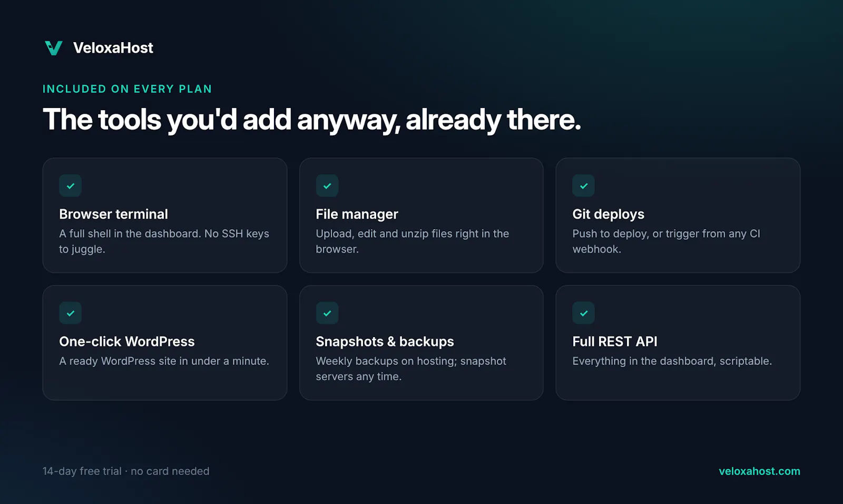Viewport: 843px width, 504px height.
Task: Select the Snapshots & backups heading
Action: 385,342
